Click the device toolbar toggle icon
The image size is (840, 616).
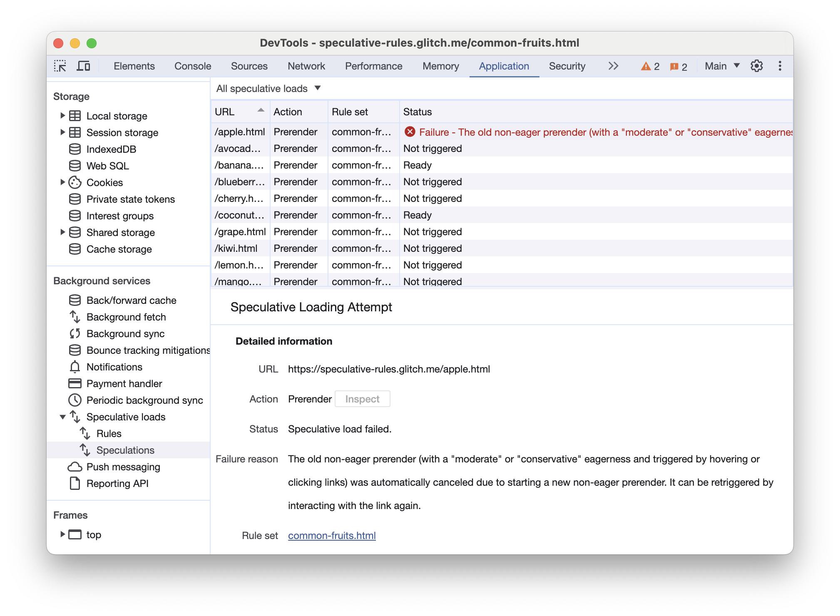tap(84, 66)
